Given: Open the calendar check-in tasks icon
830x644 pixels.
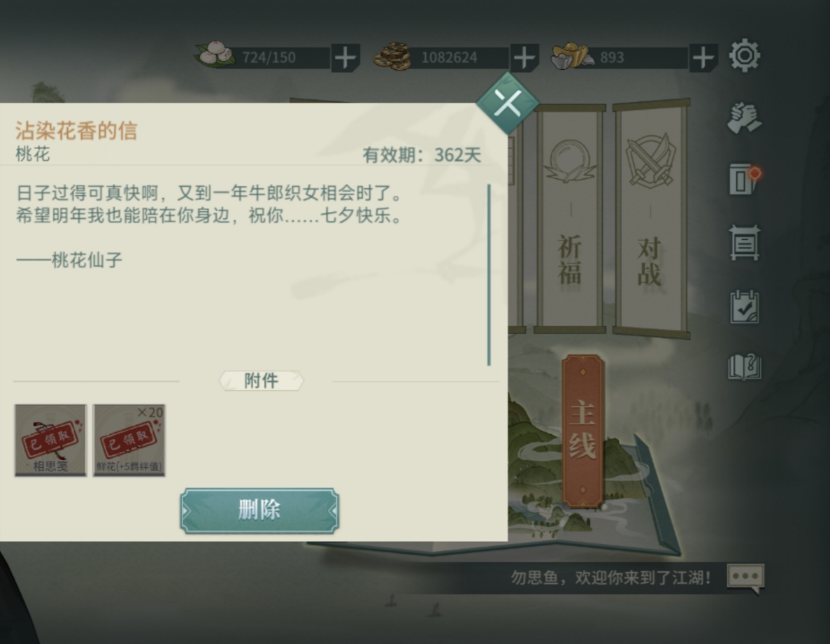Looking at the screenshot, I should tap(744, 306).
